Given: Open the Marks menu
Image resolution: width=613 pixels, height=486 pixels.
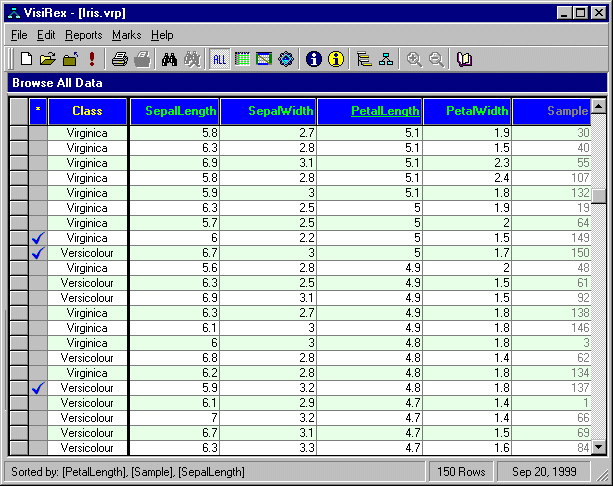Looking at the screenshot, I should coord(127,35).
